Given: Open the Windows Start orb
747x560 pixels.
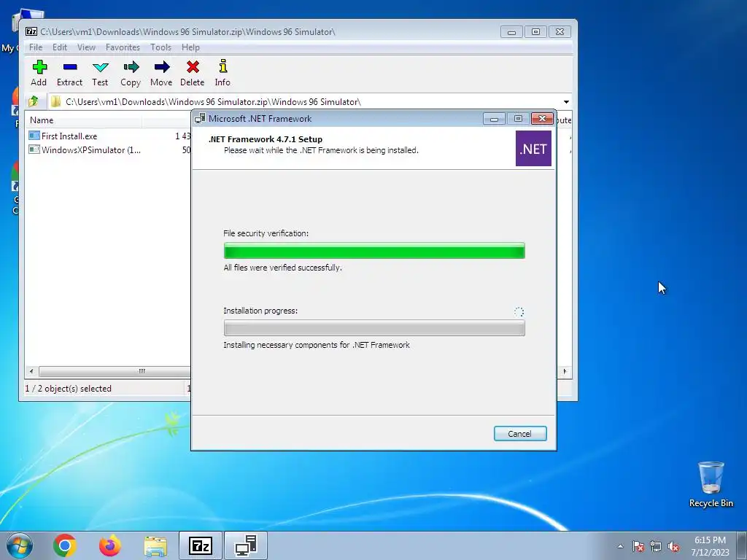Looking at the screenshot, I should click(x=20, y=545).
